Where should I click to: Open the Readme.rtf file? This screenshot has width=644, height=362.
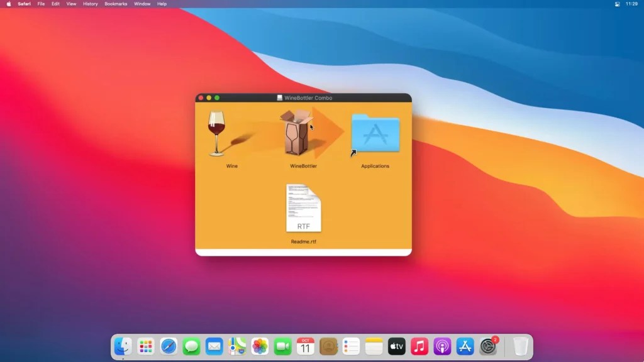click(304, 207)
